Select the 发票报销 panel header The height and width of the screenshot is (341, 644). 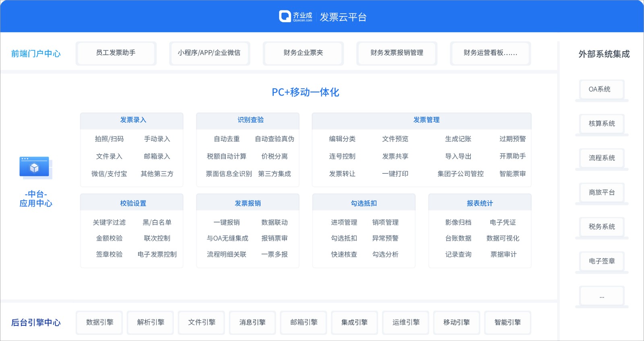point(248,203)
